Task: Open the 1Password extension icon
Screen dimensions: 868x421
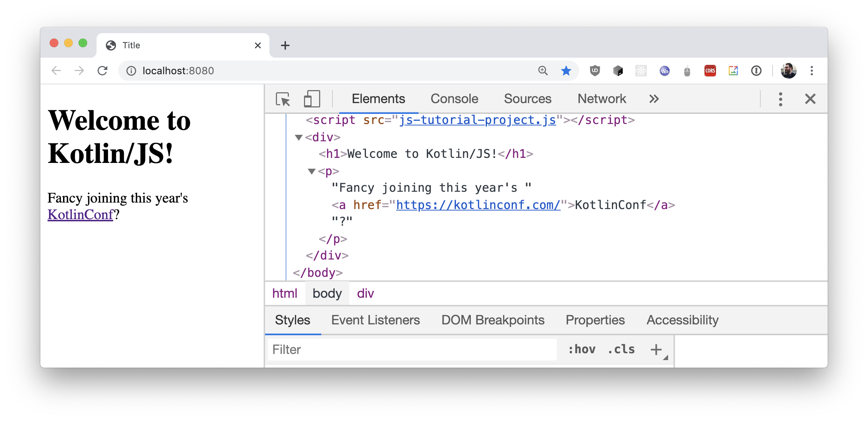Action: [756, 71]
